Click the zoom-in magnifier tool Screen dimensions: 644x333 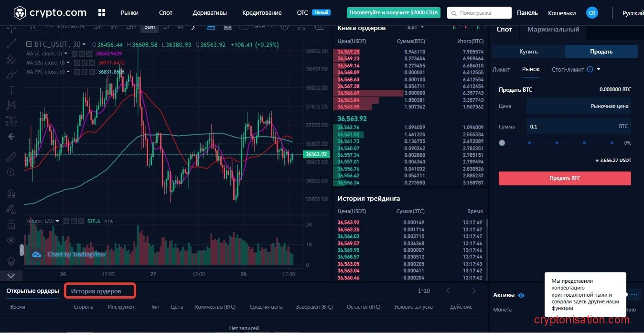tap(11, 172)
